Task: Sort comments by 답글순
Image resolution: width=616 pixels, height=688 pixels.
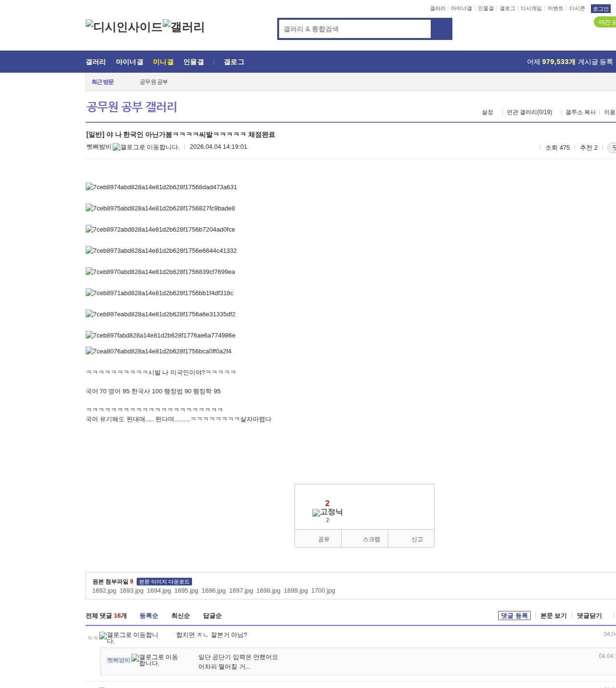Action: click(x=212, y=616)
